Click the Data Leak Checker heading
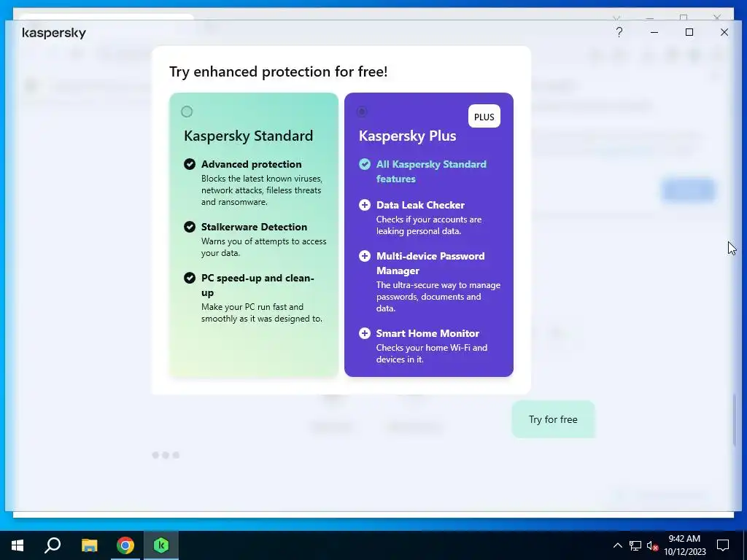This screenshot has height=560, width=747. (x=420, y=205)
